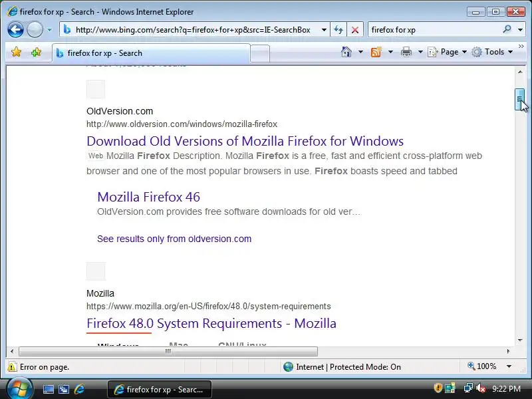
Task: Open 'Download Old Versions of Mozilla Firefox' link
Action: coord(245,141)
